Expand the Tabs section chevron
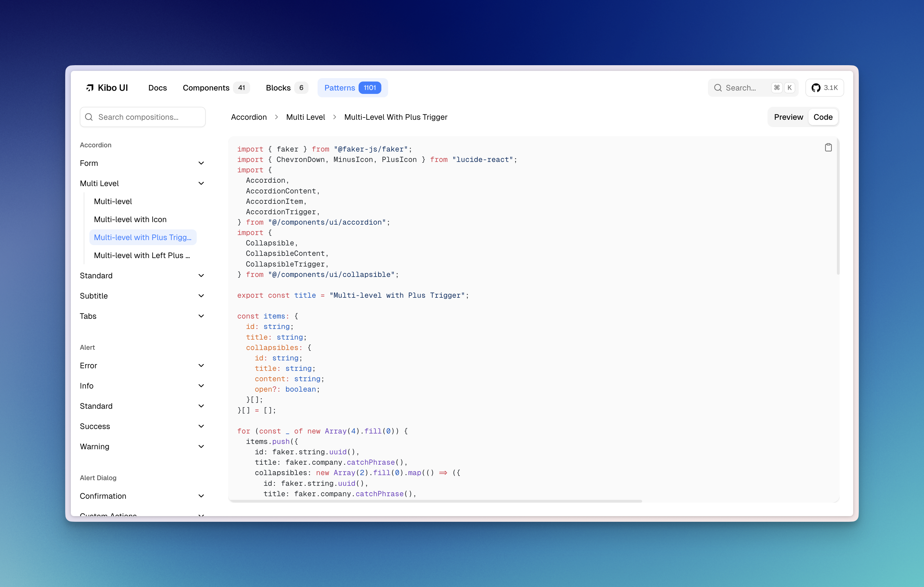 (x=201, y=316)
